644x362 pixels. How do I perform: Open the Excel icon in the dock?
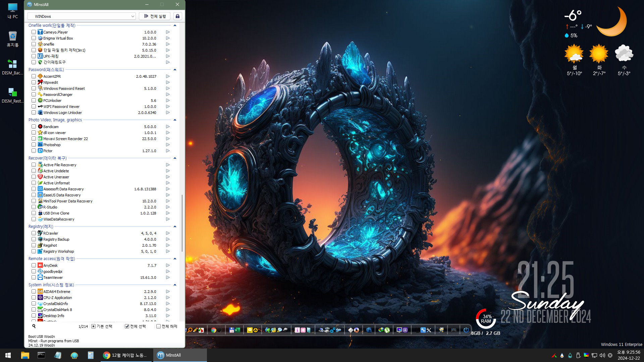point(237,330)
